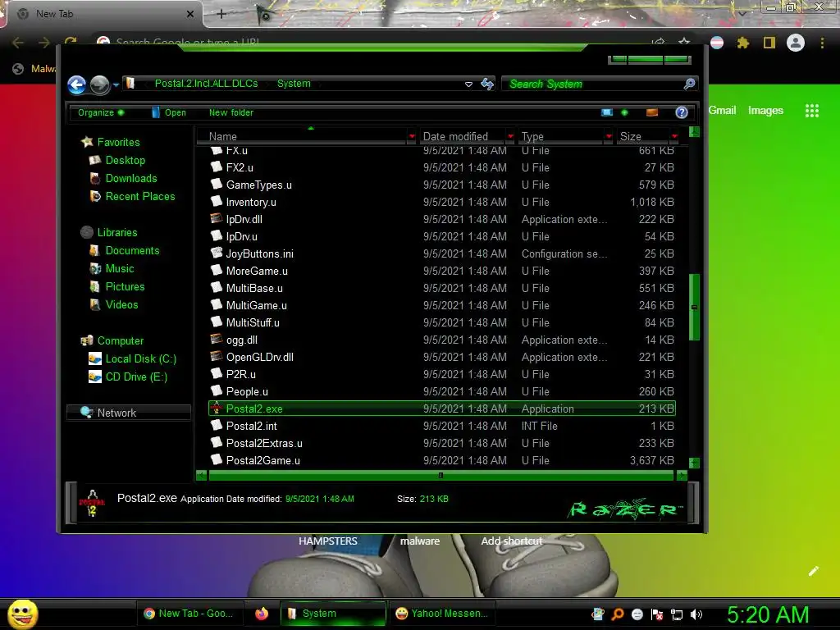Click the horizontal scrollbar right arrow

[x=682, y=475]
